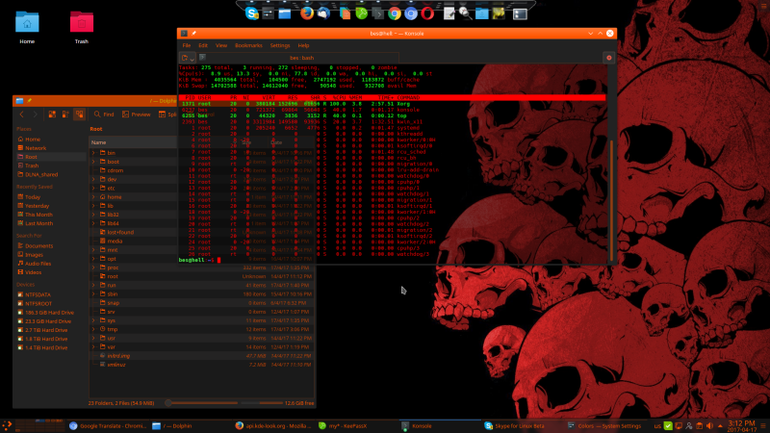Open NTFSDATA device in Dolphin
The width and height of the screenshot is (770, 433).
tap(50, 295)
